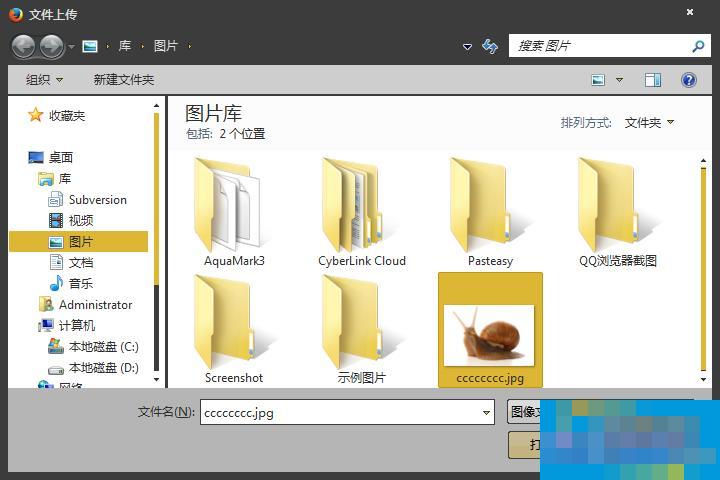Screen dimensions: 720x480
Task: Open the CyberLink Cloud folder
Action: pyautogui.click(x=361, y=211)
